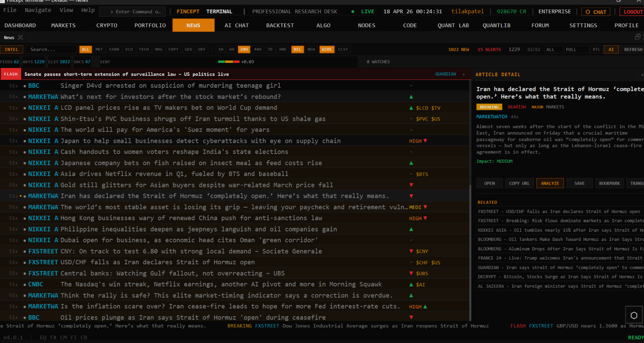
Task: Dismiss the FLASH Guardian headline banner
Action: pos(463,74)
